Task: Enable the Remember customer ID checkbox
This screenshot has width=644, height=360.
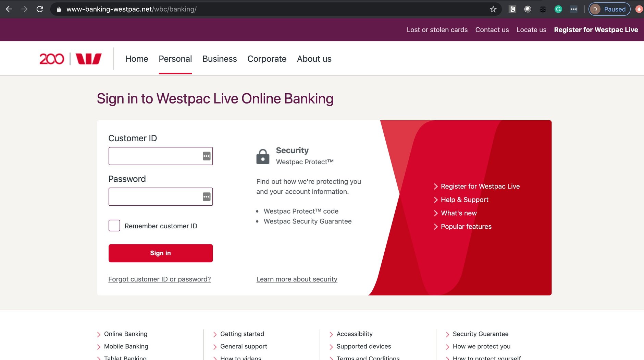Action: tap(114, 225)
